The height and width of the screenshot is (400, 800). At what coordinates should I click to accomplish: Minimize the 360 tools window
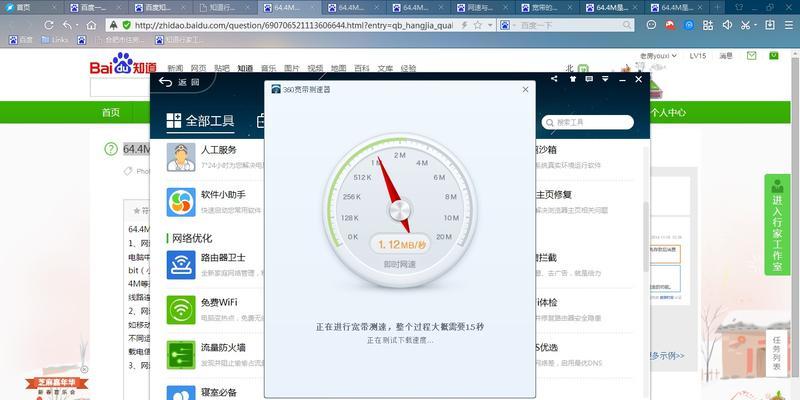point(622,80)
